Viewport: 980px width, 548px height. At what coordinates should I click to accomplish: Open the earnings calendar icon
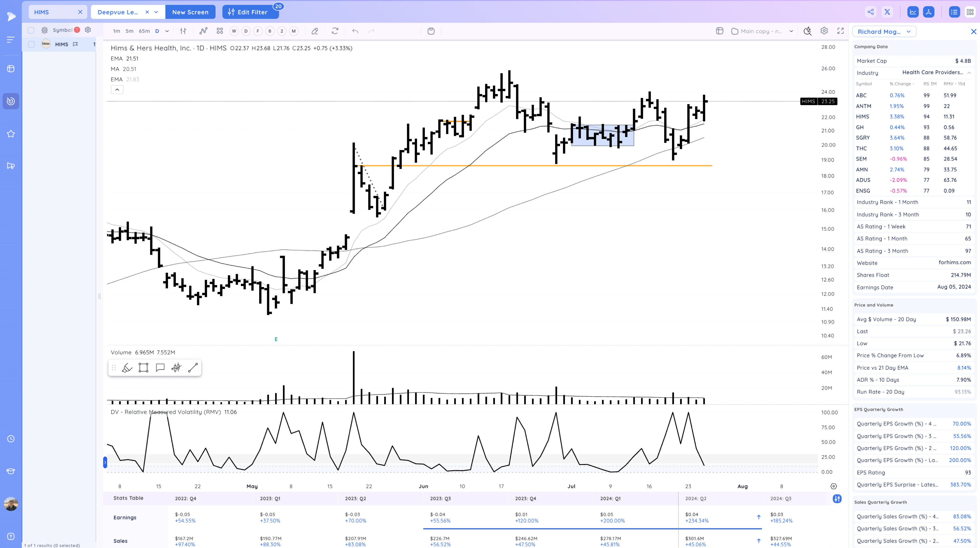click(x=431, y=31)
